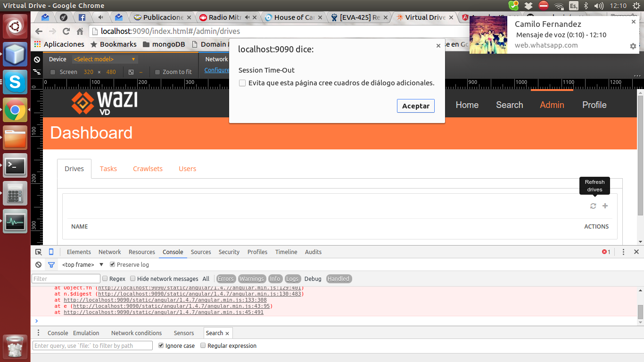Enable the Zoom to fit checkbox
This screenshot has width=644, height=362.
157,72
